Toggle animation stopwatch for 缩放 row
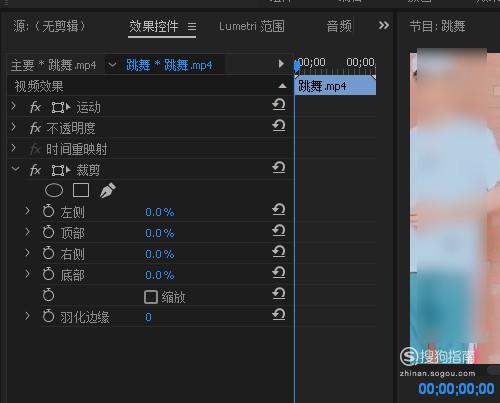 [48, 295]
